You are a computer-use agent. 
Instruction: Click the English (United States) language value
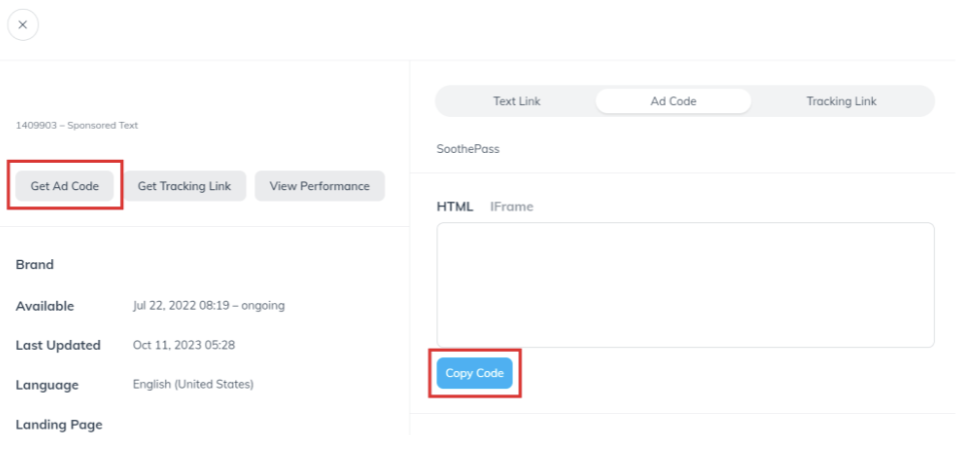193,384
